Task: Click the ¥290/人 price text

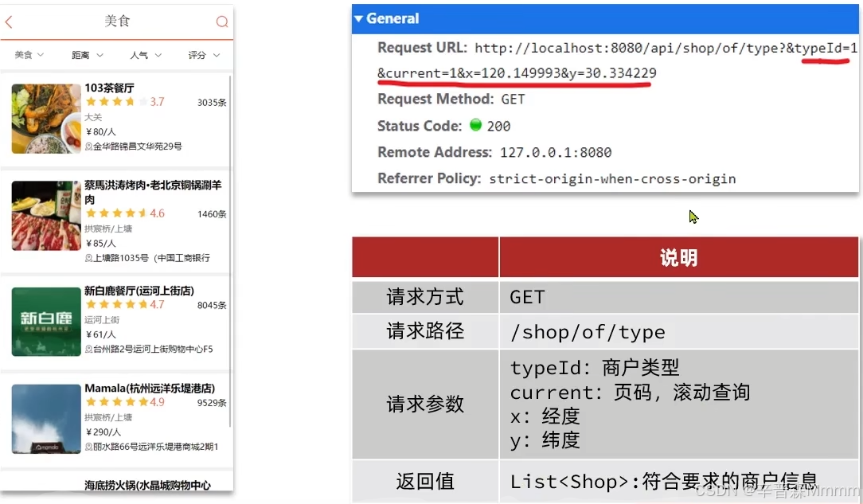Action: [103, 432]
